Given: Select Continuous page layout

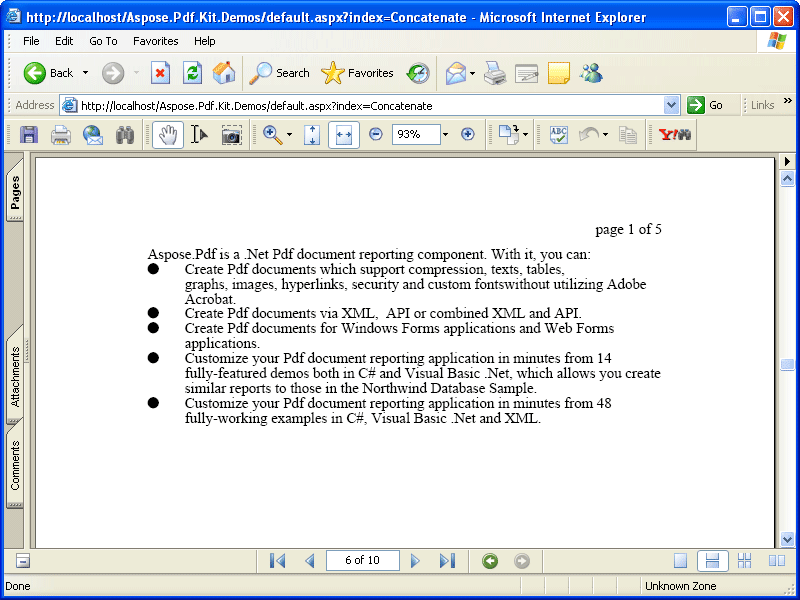Looking at the screenshot, I should pyautogui.click(x=712, y=561).
